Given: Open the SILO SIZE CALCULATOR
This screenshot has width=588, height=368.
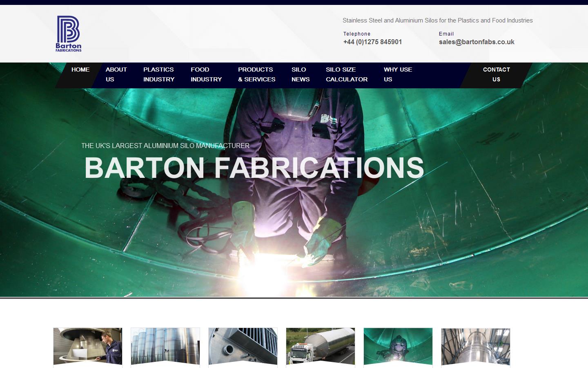Looking at the screenshot, I should click(347, 74).
